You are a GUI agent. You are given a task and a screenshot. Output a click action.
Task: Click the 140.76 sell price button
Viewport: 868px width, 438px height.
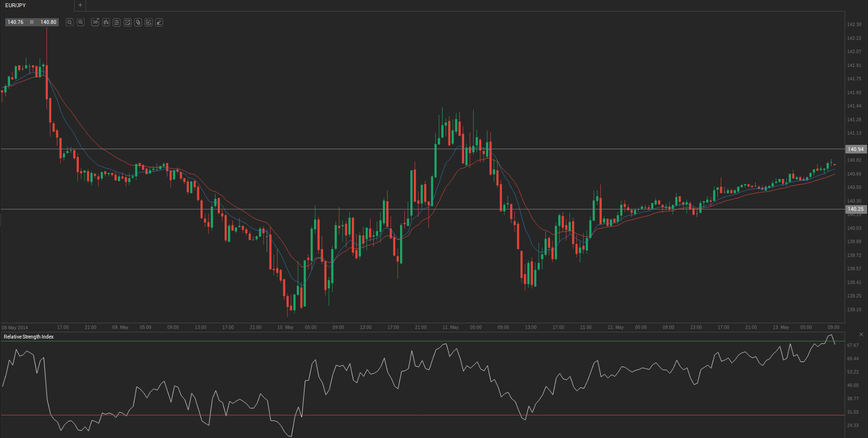click(16, 22)
